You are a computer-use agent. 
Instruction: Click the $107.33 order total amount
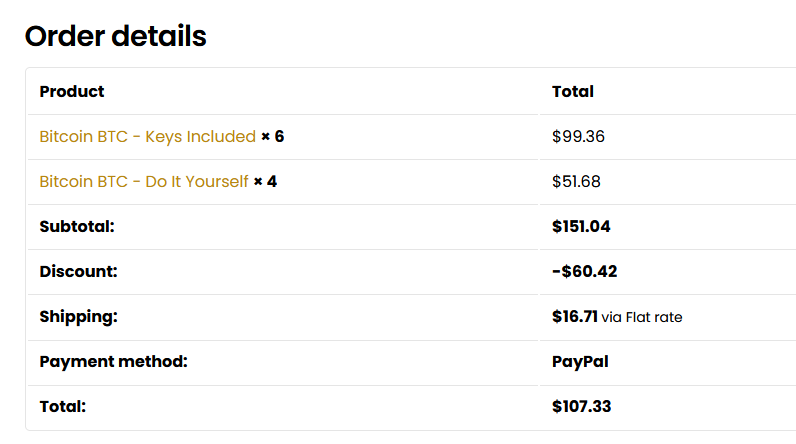tap(582, 406)
